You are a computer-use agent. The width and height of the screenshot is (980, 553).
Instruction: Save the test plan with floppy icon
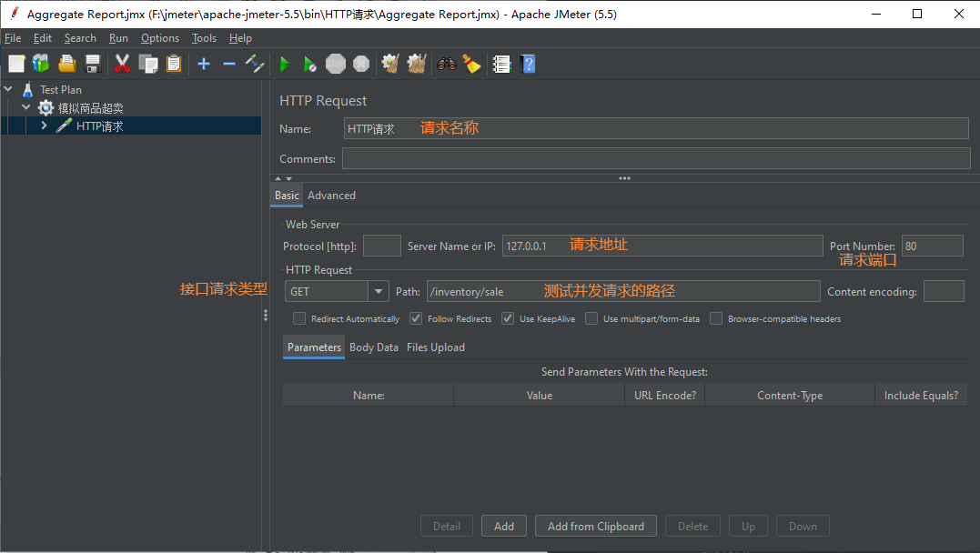93,64
